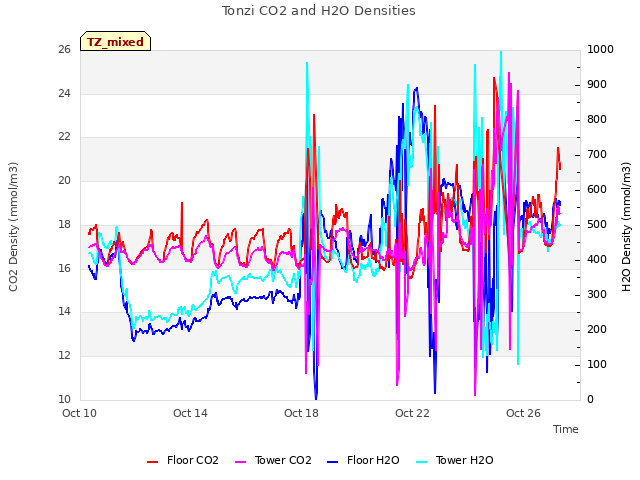The width and height of the screenshot is (640, 480).
Task: Click the 400 value on the H2O axis
Action: coord(597,260)
